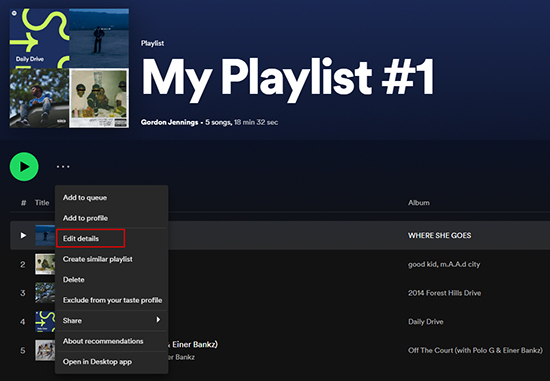Click '5 songs, 18 min 32 sec' info
The image size is (550, 381).
pos(242,122)
